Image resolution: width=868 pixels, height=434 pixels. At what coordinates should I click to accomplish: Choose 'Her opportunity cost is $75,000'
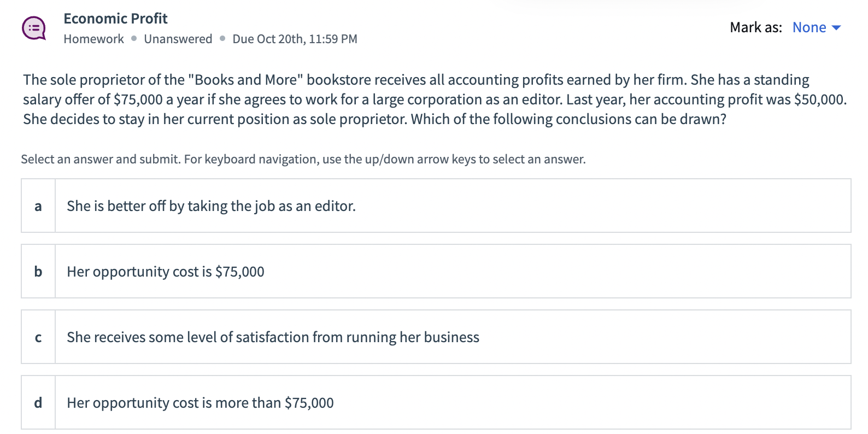(165, 272)
